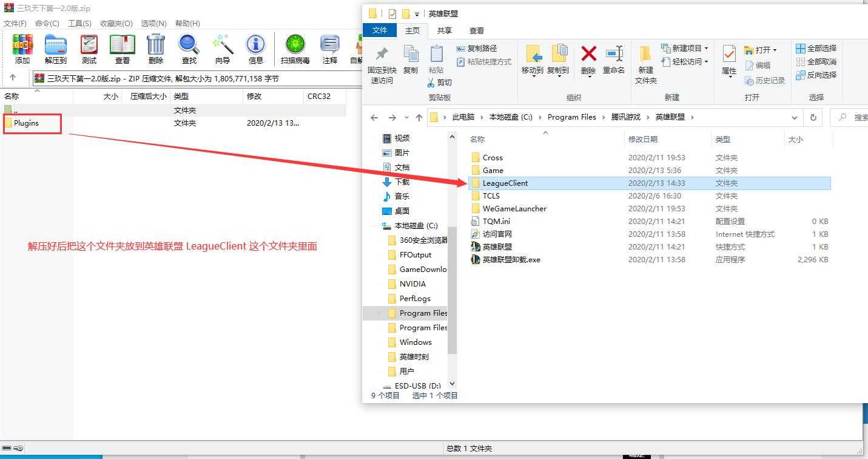
Task: Open WinRAR 帮助(H) menu
Action: [187, 23]
